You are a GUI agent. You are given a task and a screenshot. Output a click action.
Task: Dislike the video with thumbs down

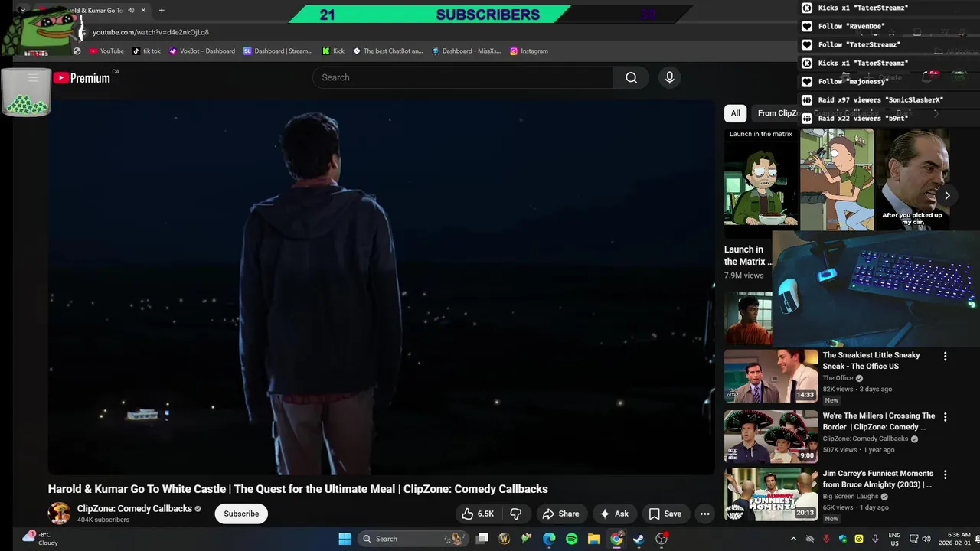(x=516, y=514)
